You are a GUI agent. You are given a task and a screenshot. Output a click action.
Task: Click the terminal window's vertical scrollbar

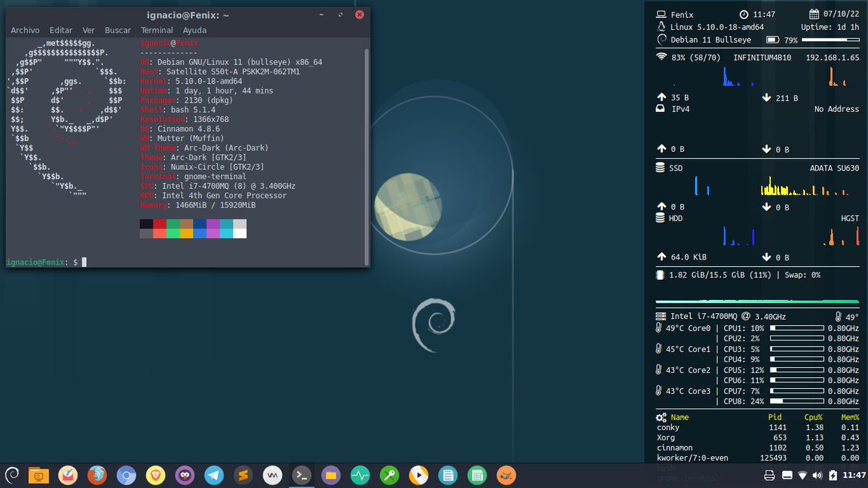click(366, 155)
